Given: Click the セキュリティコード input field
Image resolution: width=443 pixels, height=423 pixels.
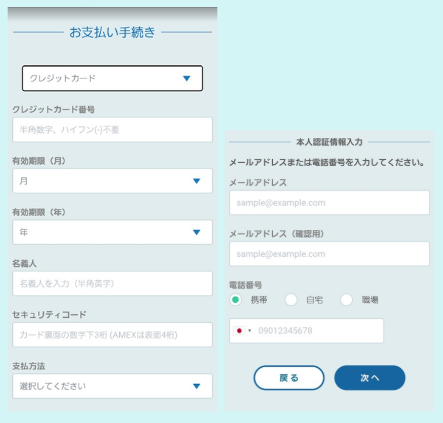Looking at the screenshot, I should coord(112,334).
